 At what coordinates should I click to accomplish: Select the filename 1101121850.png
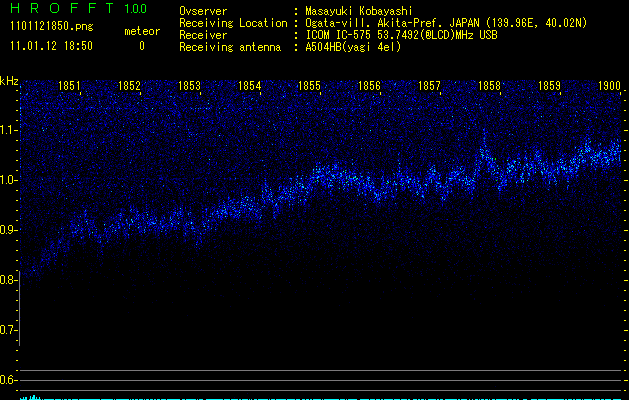[x=52, y=26]
